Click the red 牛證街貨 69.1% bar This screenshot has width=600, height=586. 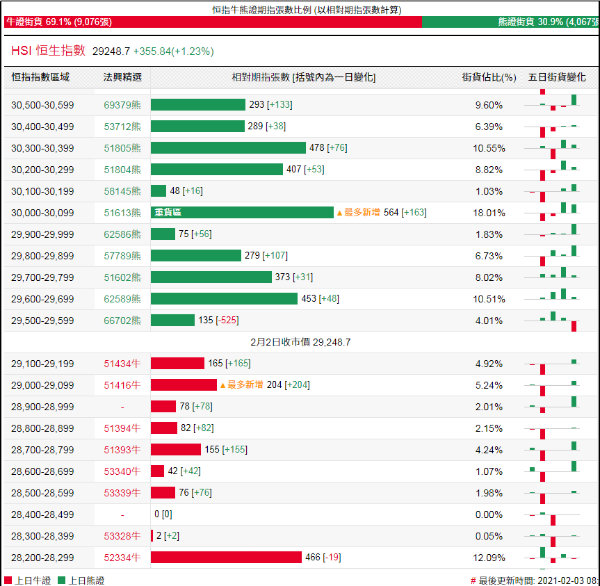(x=213, y=22)
